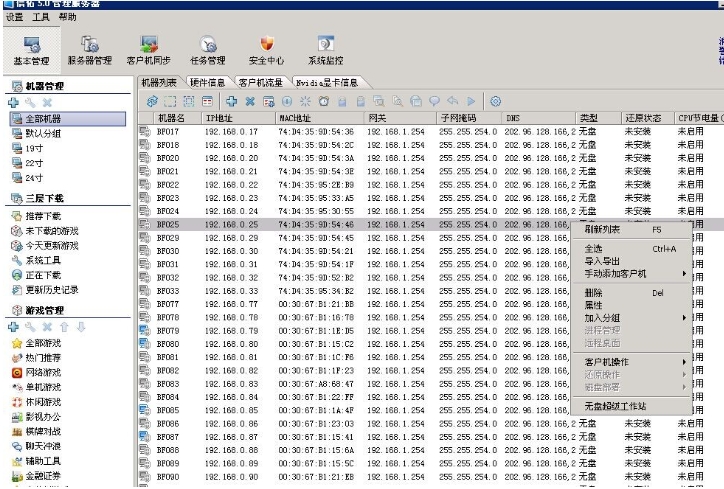Image resolution: width=724 pixels, height=489 pixels.
Task: Open 任务管理 in the top toolbar
Action: coord(208,51)
